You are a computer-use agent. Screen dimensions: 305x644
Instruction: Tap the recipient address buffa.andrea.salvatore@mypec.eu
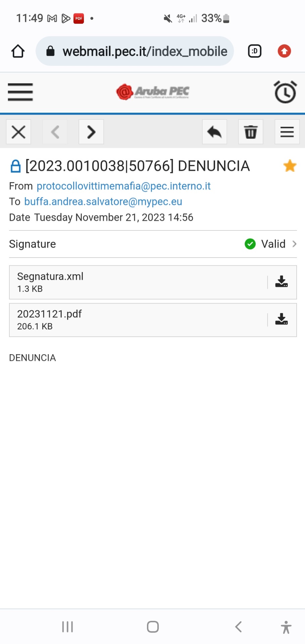[x=103, y=202]
